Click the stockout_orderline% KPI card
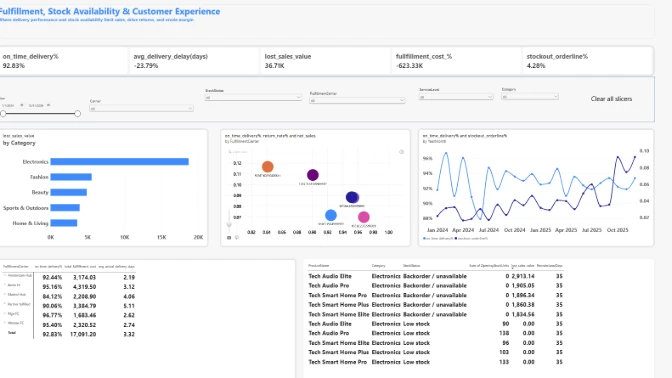Screen dimensions: 672x378 coord(588,61)
